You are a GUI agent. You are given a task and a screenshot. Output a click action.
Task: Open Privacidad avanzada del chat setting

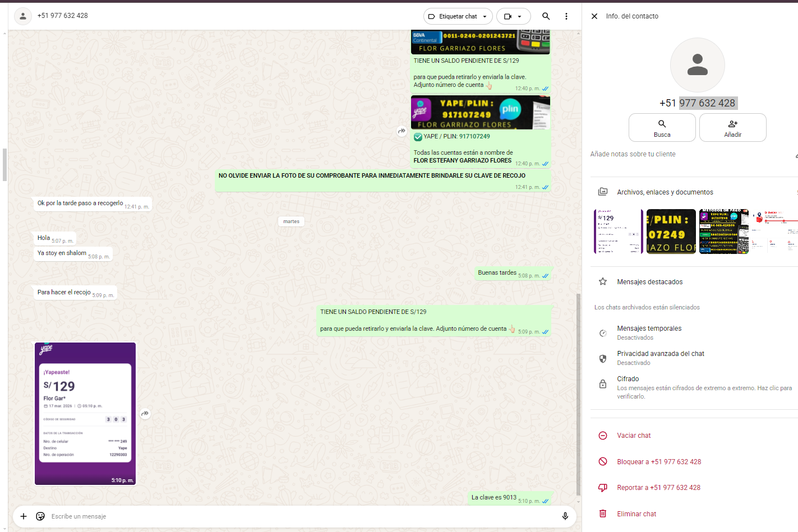pos(660,358)
